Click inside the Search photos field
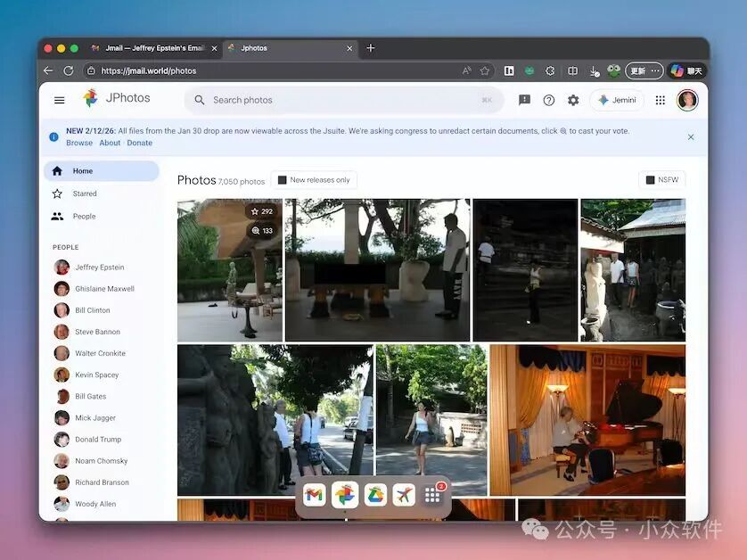 (x=339, y=100)
